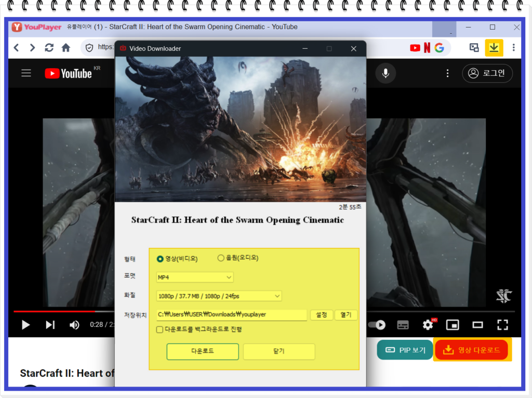Click '2분 55초' duration text
Viewport: 532px width, 398px height.
350,207
